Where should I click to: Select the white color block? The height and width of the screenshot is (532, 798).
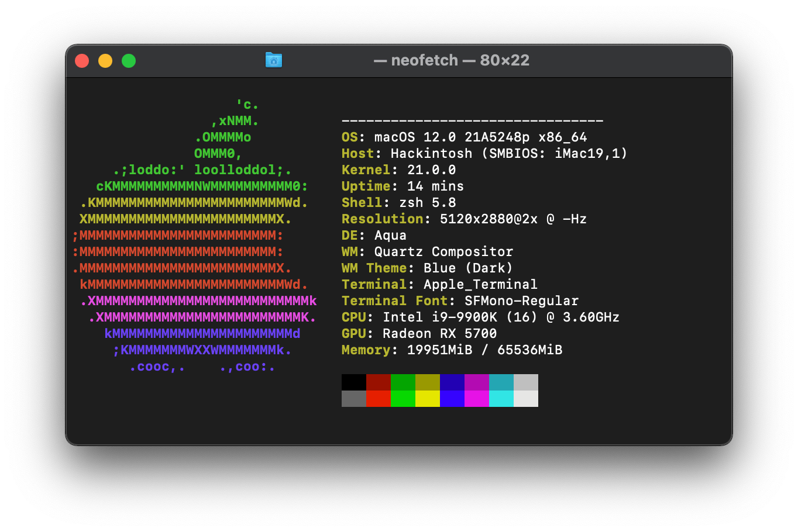526,399
